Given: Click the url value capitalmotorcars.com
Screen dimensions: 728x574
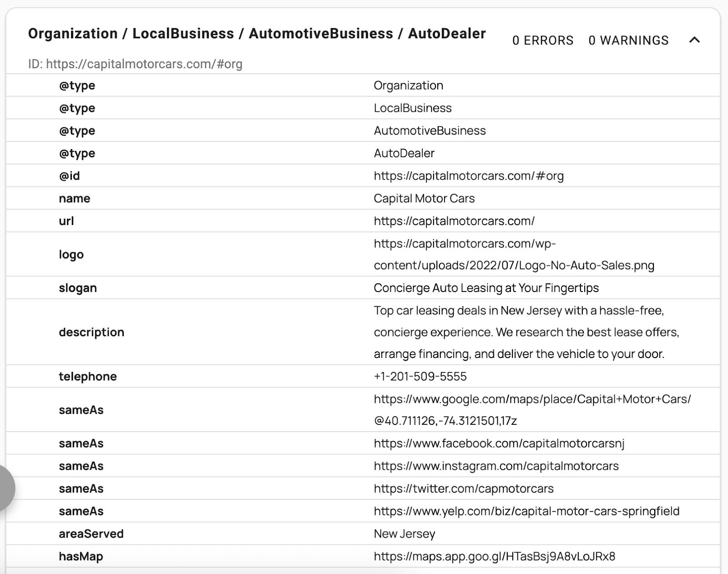Looking at the screenshot, I should coord(454,221).
